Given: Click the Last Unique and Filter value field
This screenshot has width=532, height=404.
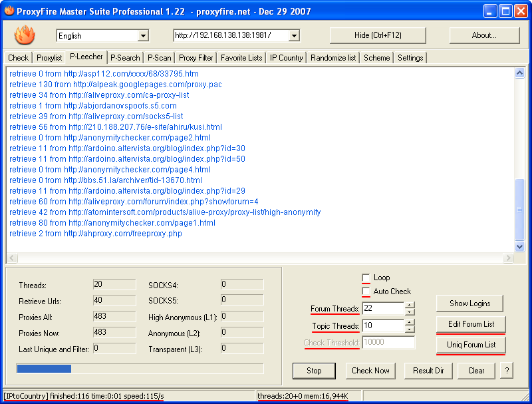Looking at the screenshot, I should pyautogui.click(x=114, y=348).
